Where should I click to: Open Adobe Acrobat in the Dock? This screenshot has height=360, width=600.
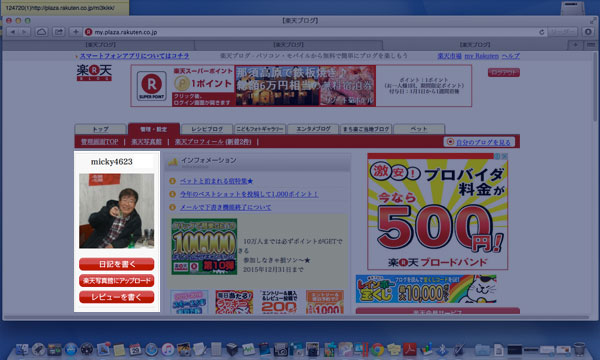point(410,349)
